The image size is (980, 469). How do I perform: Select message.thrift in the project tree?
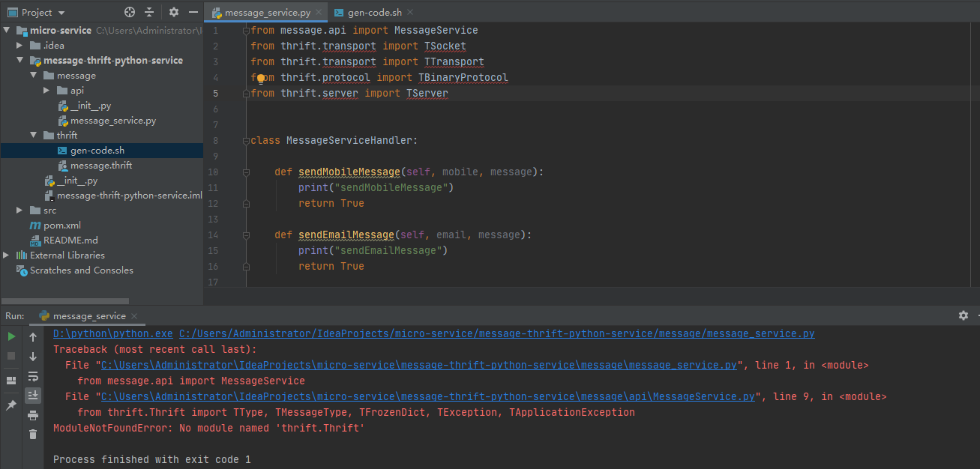click(x=101, y=166)
